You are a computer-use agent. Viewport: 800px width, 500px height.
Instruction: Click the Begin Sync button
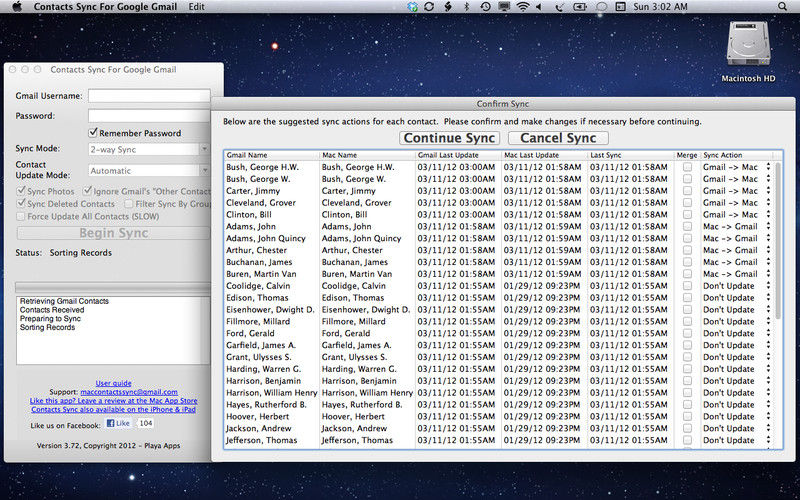[x=113, y=233]
